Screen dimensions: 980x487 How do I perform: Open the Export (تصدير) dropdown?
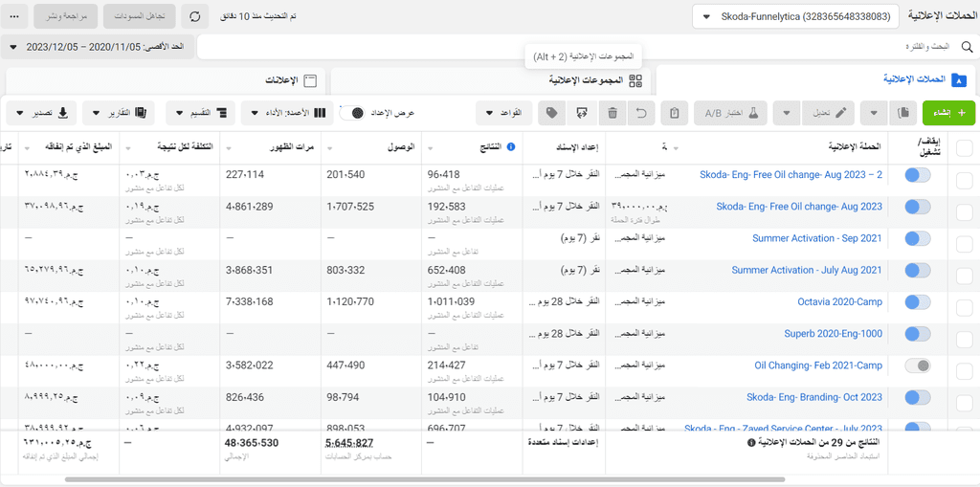[41, 113]
